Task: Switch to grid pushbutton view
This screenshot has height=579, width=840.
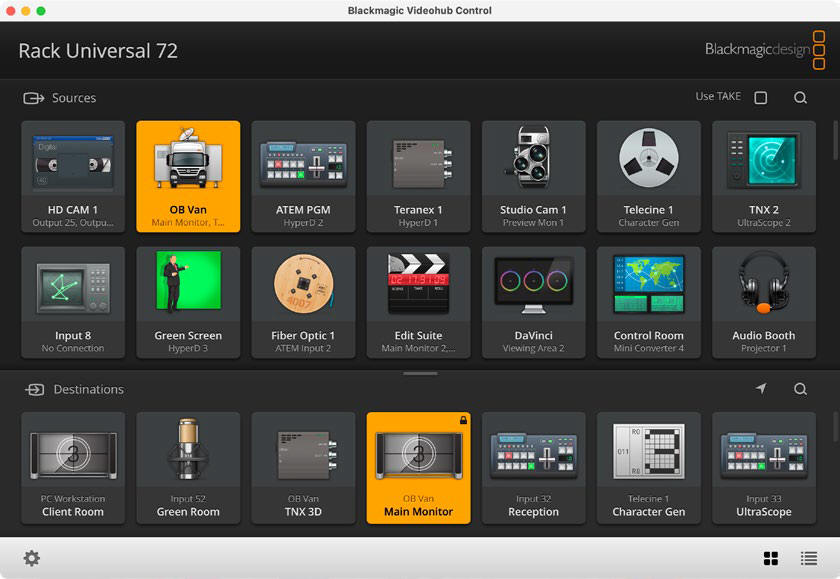Action: point(771,558)
